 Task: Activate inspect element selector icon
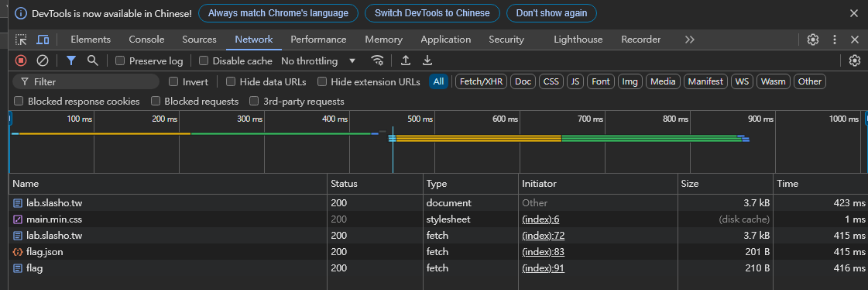(21, 40)
